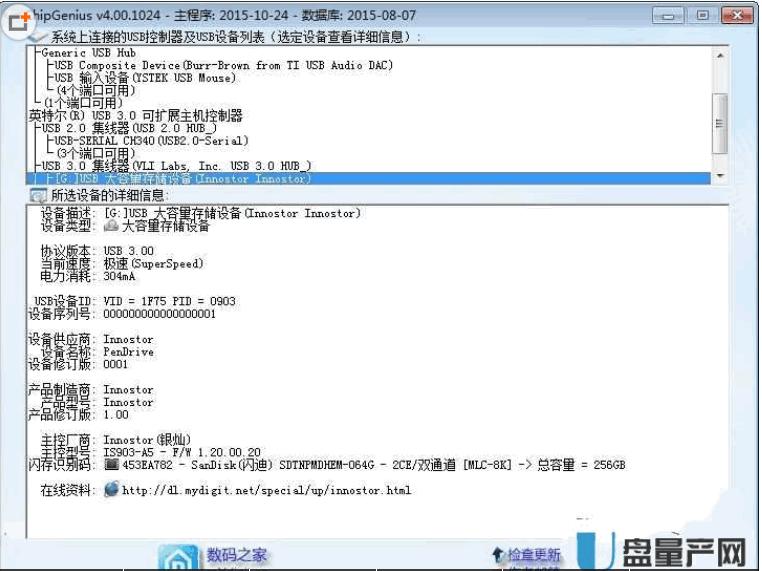The width and height of the screenshot is (762, 571).
Task: Open the 数码之家 link at bottom
Action: point(237,555)
